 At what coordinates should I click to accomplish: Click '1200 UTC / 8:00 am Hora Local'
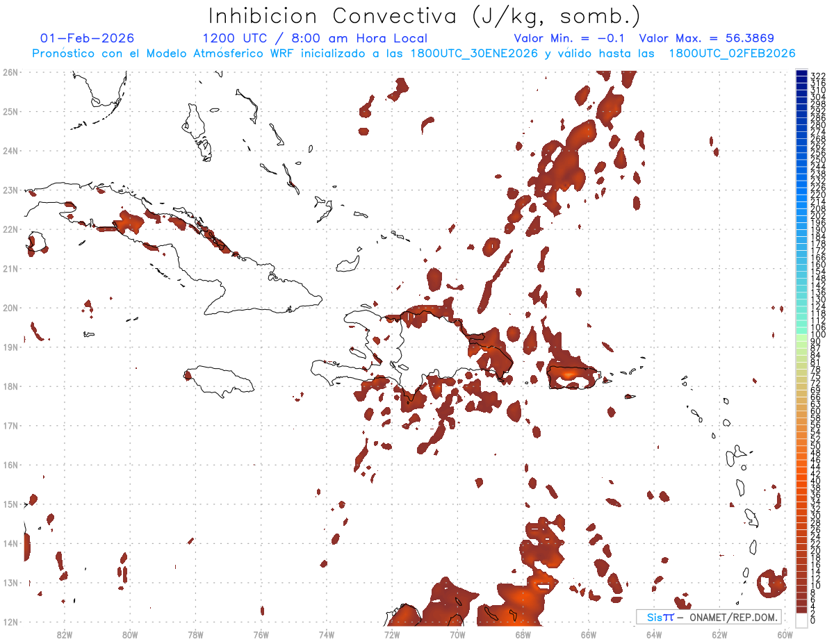tap(315, 38)
